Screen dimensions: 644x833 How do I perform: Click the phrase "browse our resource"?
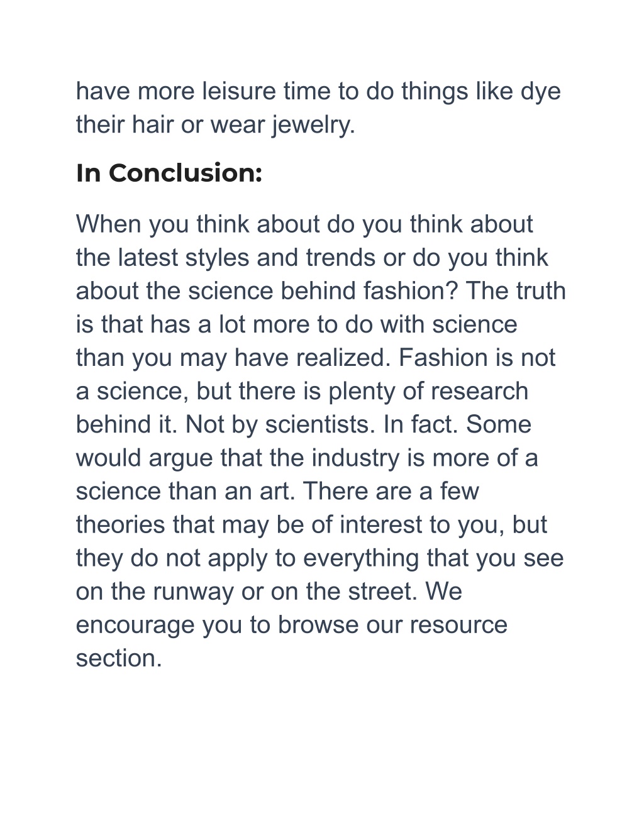(392, 625)
